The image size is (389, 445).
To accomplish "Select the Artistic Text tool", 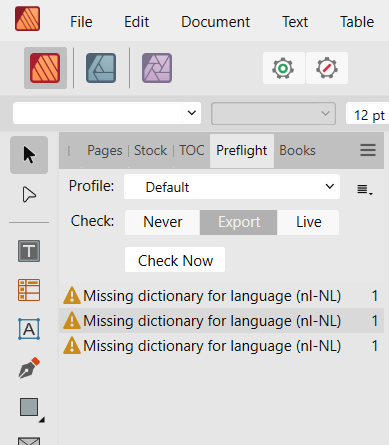I will 29,329.
